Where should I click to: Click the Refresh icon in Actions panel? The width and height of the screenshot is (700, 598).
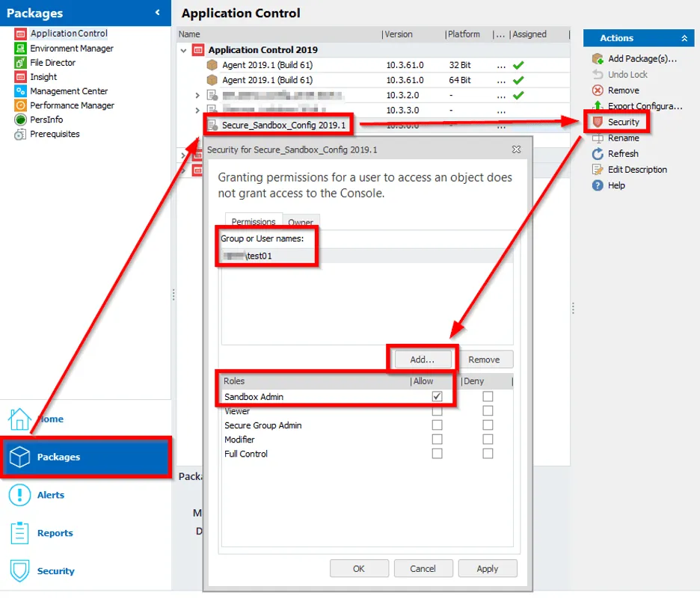click(x=598, y=154)
